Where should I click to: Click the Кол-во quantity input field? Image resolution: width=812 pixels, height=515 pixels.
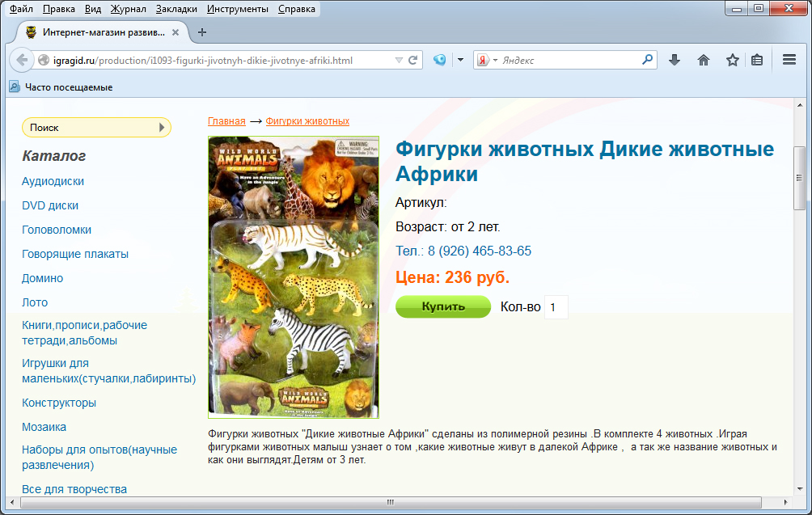click(556, 307)
